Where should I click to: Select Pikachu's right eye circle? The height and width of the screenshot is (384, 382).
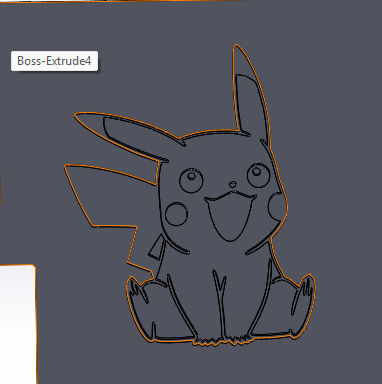pos(259,175)
